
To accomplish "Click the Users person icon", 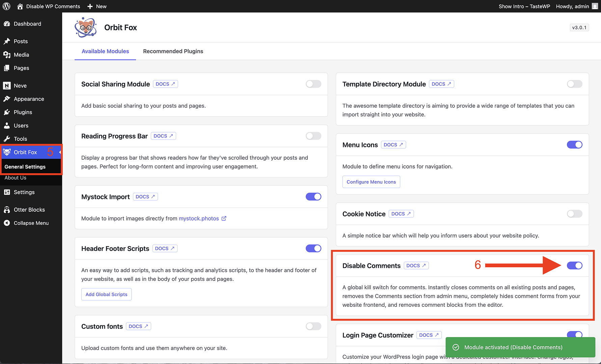I will coord(7,125).
